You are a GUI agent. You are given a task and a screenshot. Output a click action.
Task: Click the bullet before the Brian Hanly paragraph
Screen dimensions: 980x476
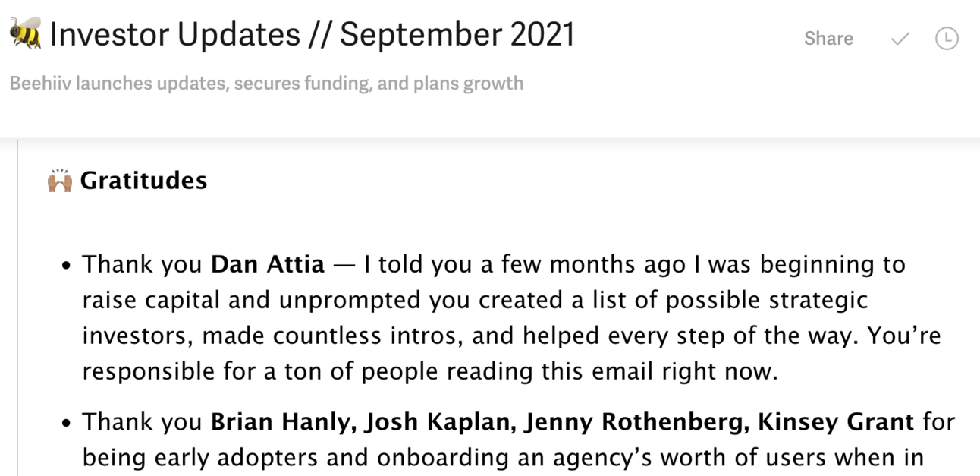tap(68, 424)
